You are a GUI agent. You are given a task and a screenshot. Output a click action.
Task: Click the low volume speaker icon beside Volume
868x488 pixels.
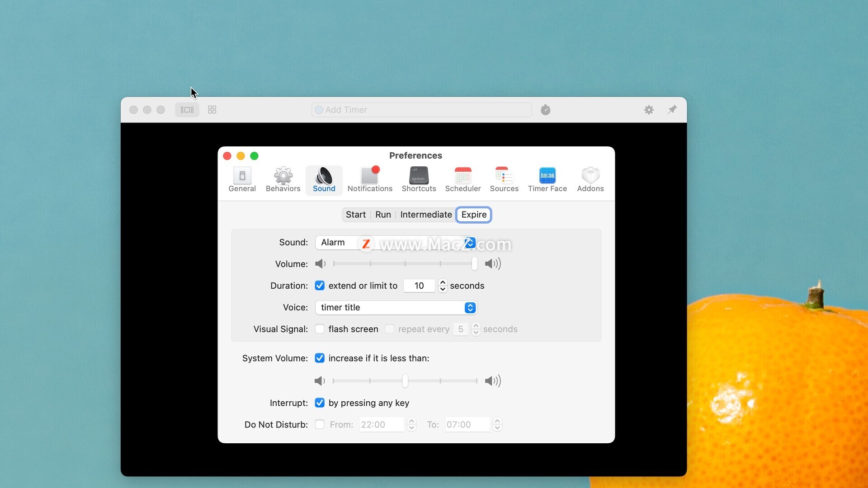(x=321, y=264)
